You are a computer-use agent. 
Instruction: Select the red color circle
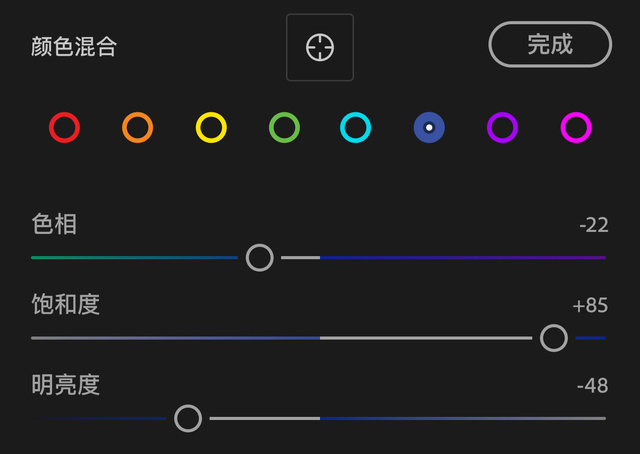click(x=64, y=128)
